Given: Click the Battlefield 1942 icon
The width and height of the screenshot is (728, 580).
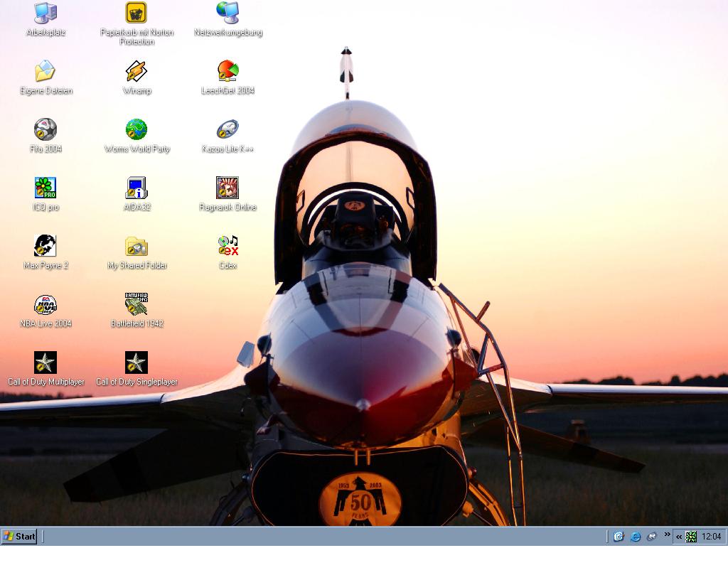Looking at the screenshot, I should coord(136,304).
